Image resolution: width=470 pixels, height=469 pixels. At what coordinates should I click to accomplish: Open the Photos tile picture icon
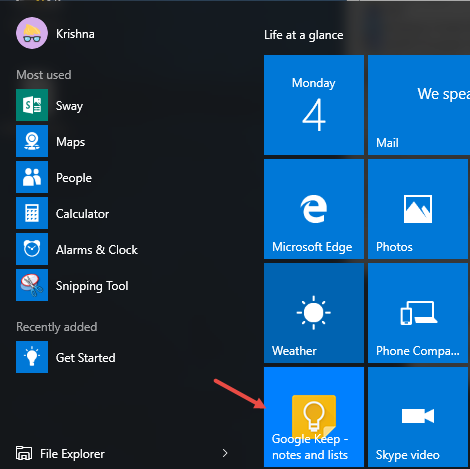click(418, 209)
